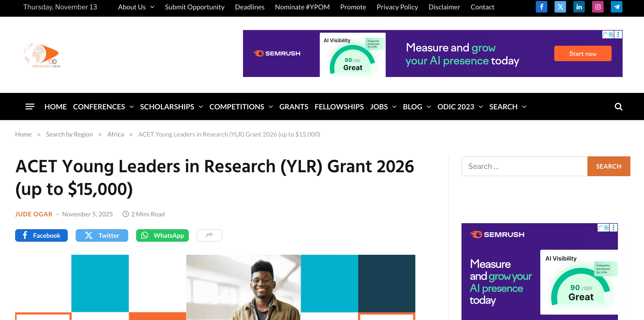The width and height of the screenshot is (644, 320).
Task: Select the Instagram icon in the header
Action: tap(598, 7)
